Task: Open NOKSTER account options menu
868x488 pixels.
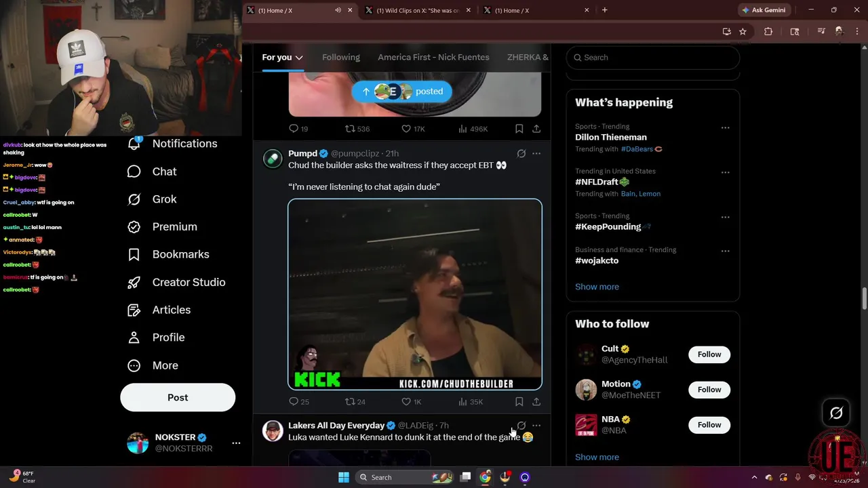Action: pos(236,443)
